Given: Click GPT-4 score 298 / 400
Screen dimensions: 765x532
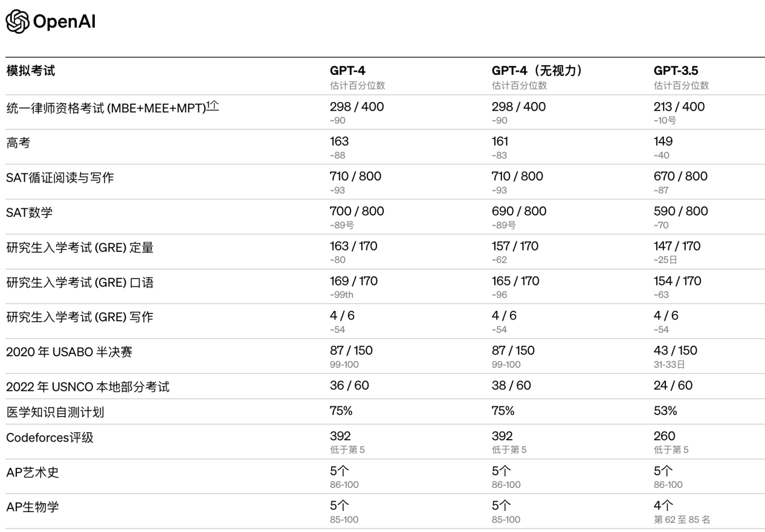Looking at the screenshot, I should coord(357,107).
